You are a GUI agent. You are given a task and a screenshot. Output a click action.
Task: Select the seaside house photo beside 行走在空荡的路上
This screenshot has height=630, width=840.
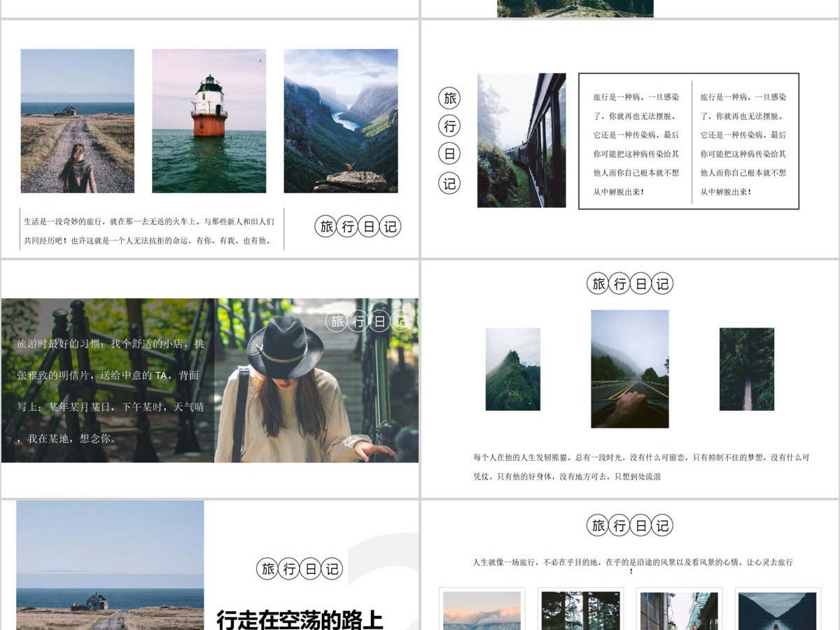tap(111, 565)
